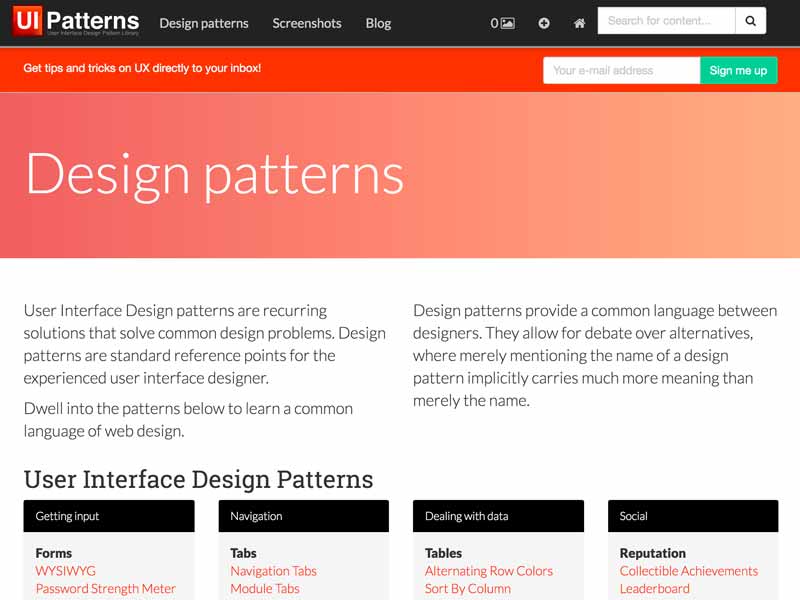Click the magnifying glass search button
This screenshot has height=600, width=800.
750,21
